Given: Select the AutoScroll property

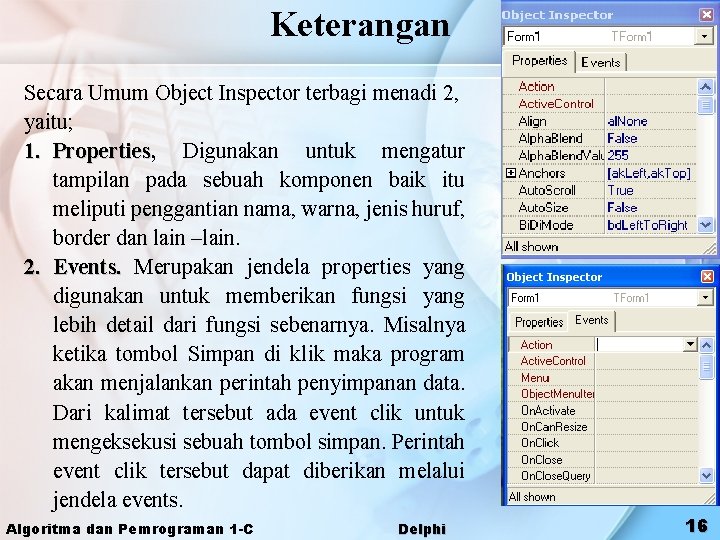Looking at the screenshot, I should [x=546, y=190].
